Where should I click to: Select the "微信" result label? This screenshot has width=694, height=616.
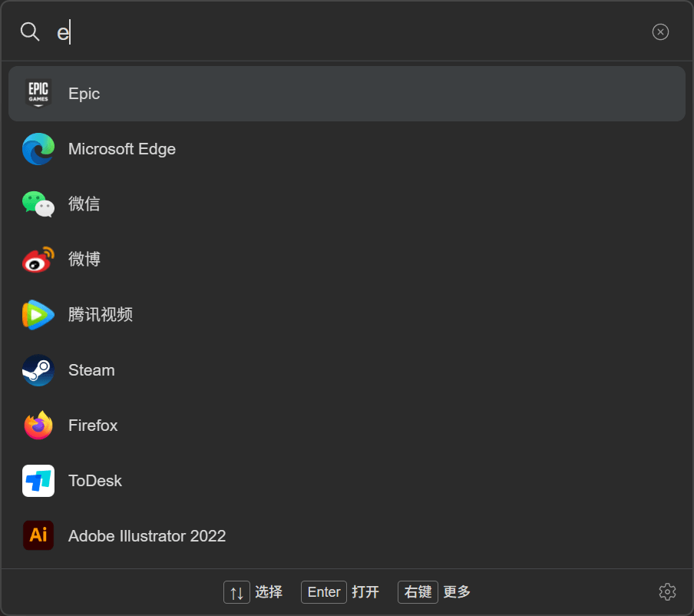pyautogui.click(x=84, y=204)
